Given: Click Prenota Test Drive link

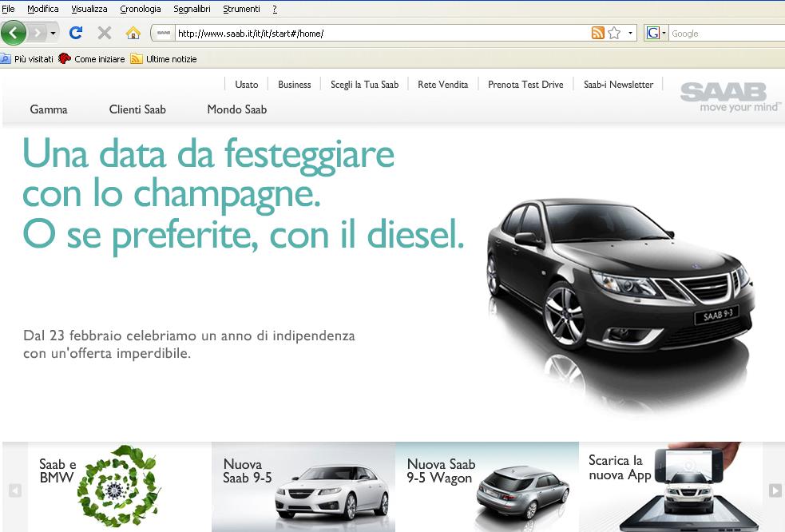Looking at the screenshot, I should (x=525, y=85).
